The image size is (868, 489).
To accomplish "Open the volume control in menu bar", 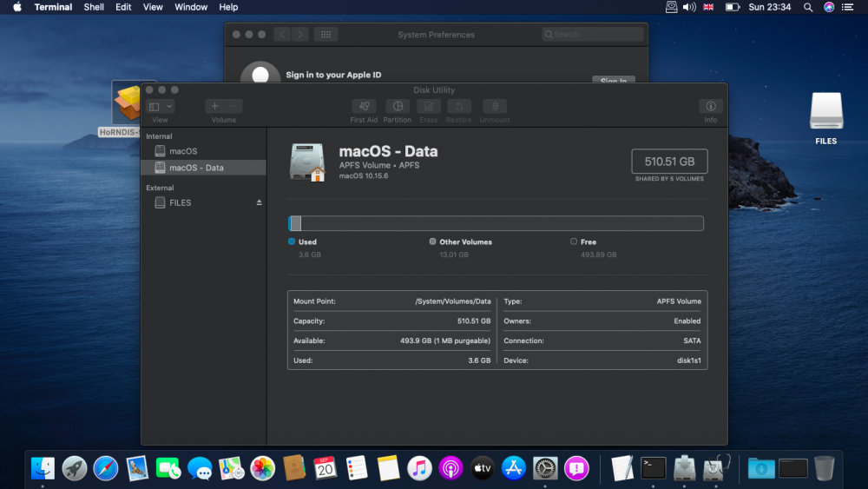I will [689, 7].
